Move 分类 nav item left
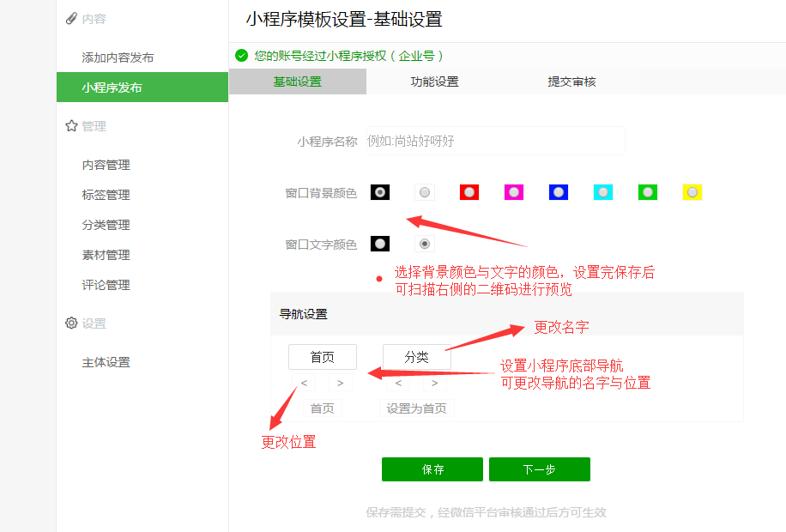Screen dimensions: 786x532 (398, 383)
